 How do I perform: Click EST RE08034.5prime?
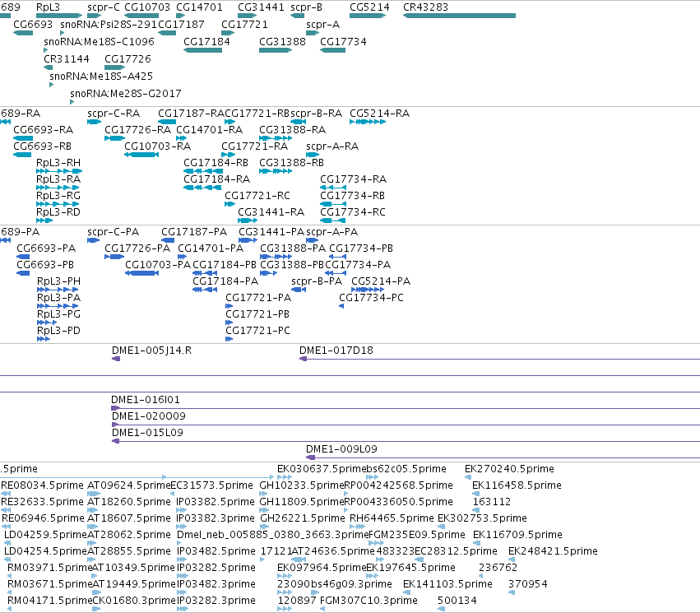[x=43, y=485]
